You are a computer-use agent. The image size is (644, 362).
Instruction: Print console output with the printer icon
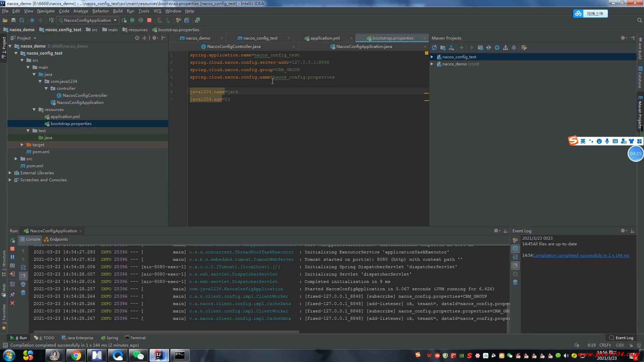[x=23, y=284]
